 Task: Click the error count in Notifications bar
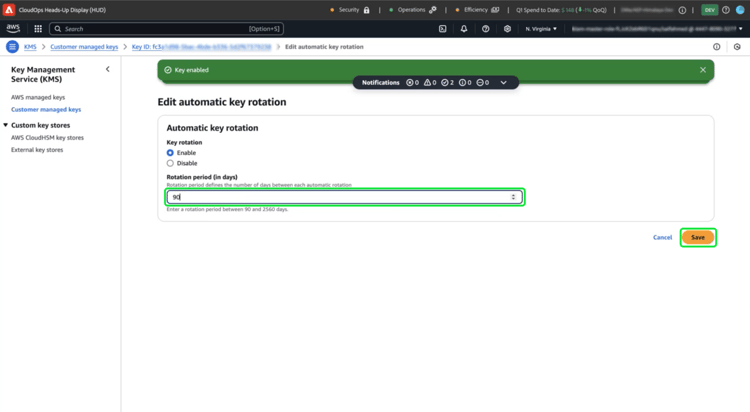(x=412, y=83)
